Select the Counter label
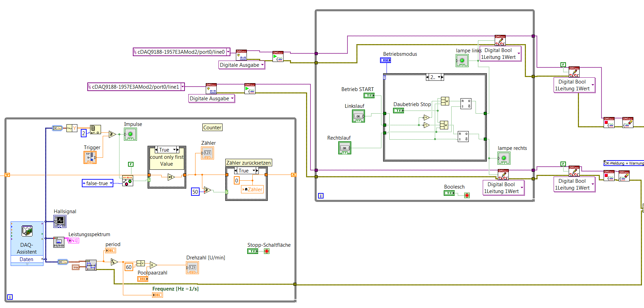 point(212,128)
